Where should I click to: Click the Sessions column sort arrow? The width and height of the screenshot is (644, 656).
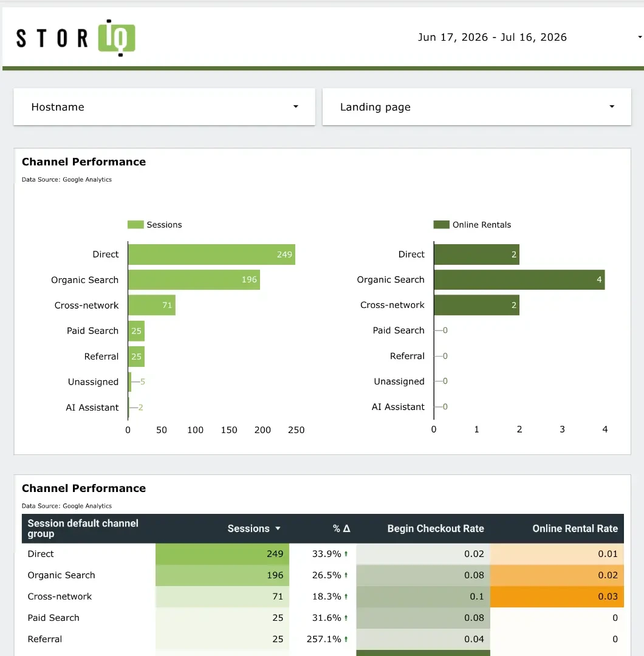click(x=278, y=529)
